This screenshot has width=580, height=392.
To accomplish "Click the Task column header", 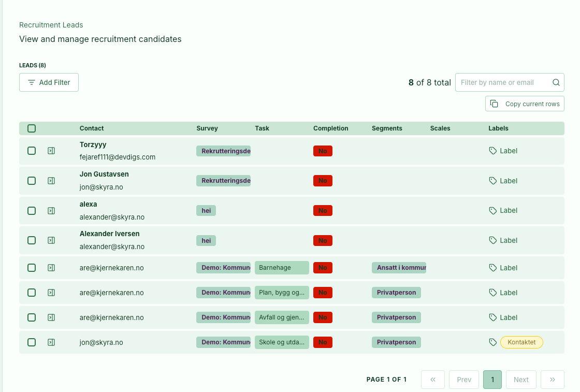I will (x=262, y=128).
